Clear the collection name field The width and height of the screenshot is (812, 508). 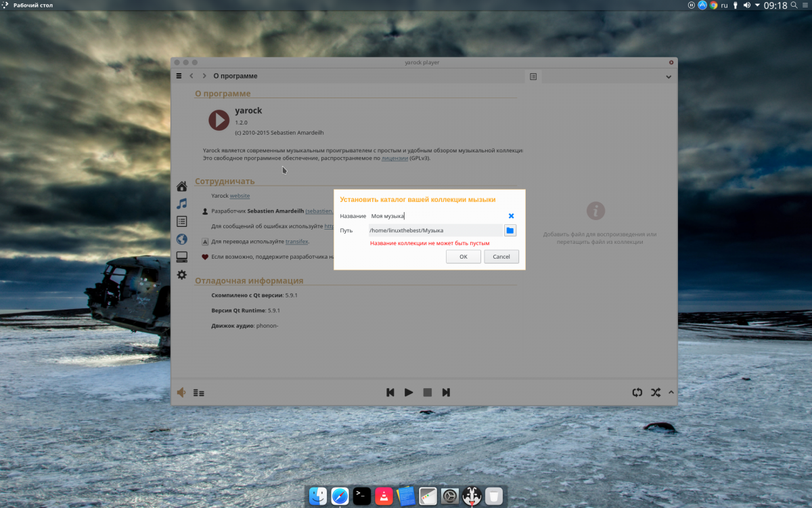coord(512,216)
